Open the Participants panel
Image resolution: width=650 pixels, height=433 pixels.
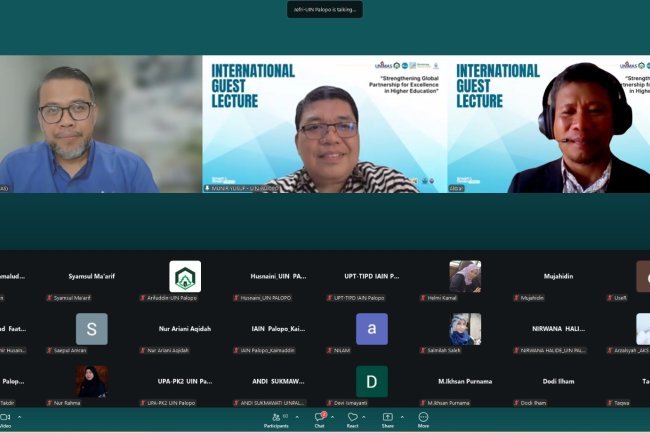276,420
